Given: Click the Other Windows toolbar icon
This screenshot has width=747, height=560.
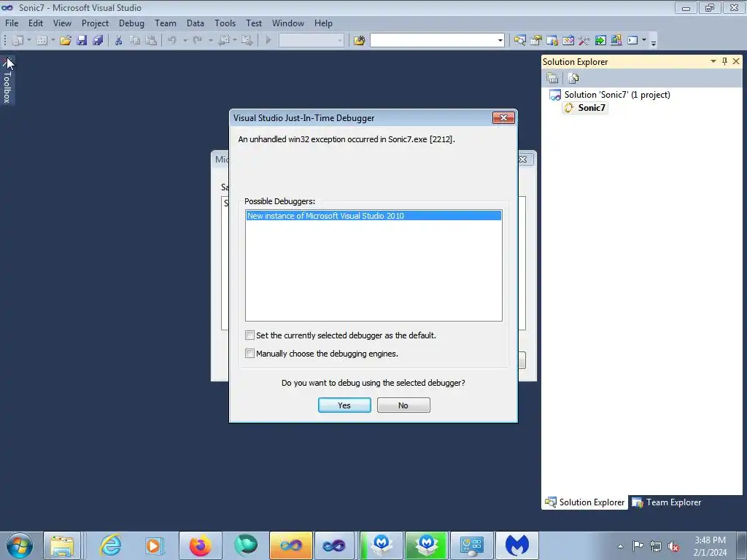Looking at the screenshot, I should pos(632,41).
